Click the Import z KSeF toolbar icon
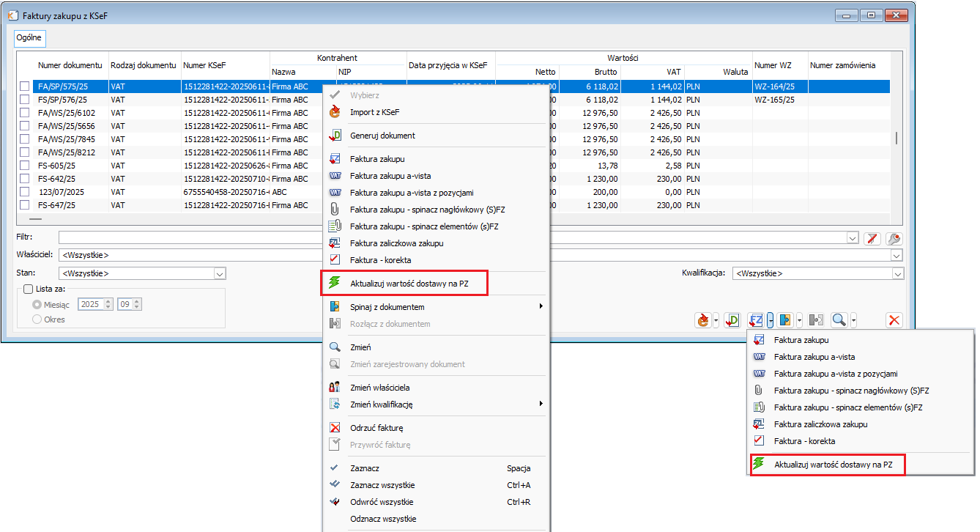 click(702, 320)
